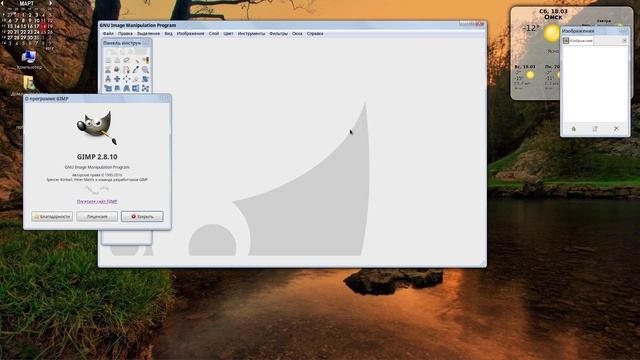Switch to the Изображения tab in dock

[x=578, y=40]
